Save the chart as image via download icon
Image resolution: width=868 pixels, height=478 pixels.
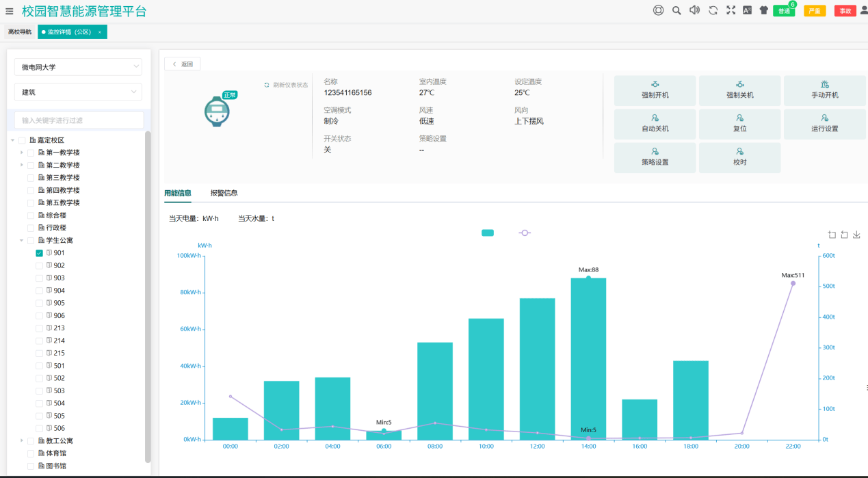pos(856,235)
